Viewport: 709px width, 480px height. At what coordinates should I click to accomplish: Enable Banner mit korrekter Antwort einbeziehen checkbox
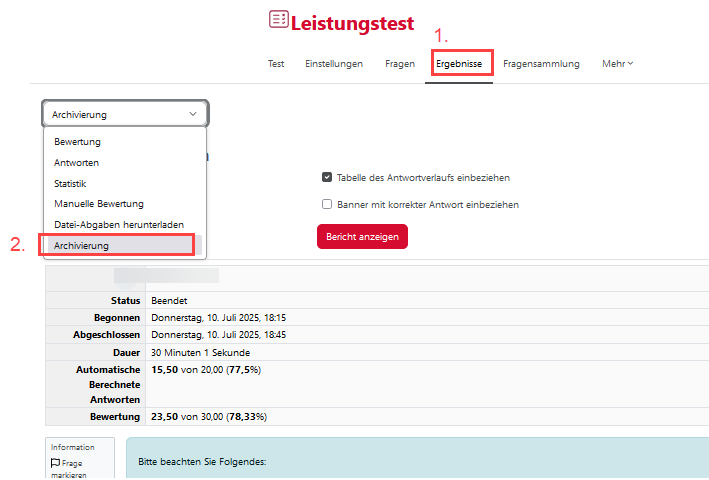click(x=327, y=204)
